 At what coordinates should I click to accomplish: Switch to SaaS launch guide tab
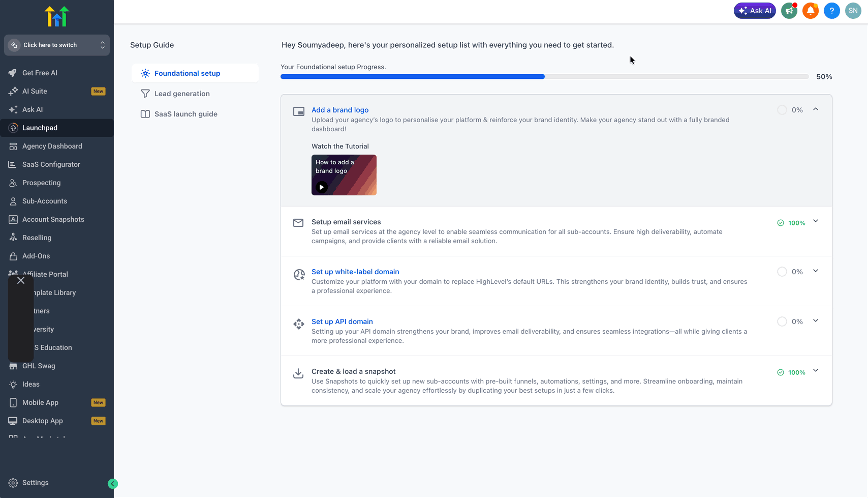(x=195, y=114)
